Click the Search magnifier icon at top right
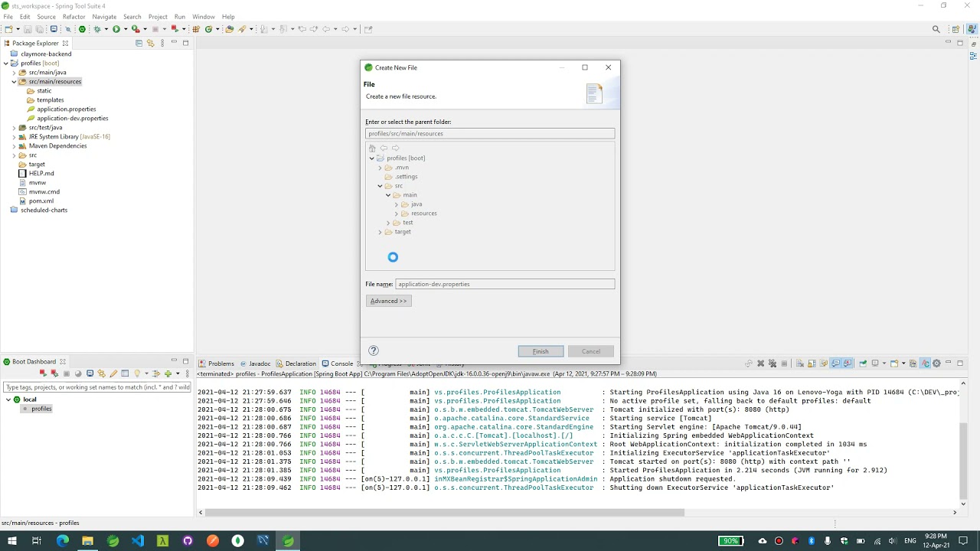 point(936,29)
